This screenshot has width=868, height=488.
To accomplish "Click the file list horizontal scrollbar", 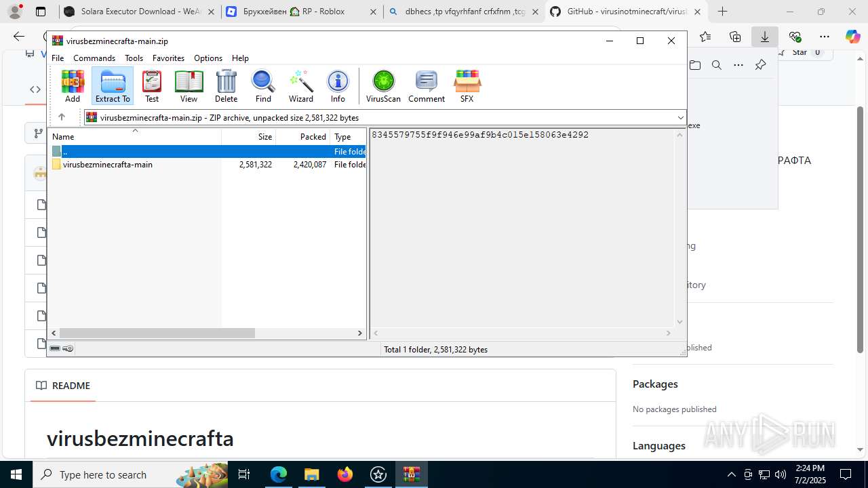I will pyautogui.click(x=157, y=333).
